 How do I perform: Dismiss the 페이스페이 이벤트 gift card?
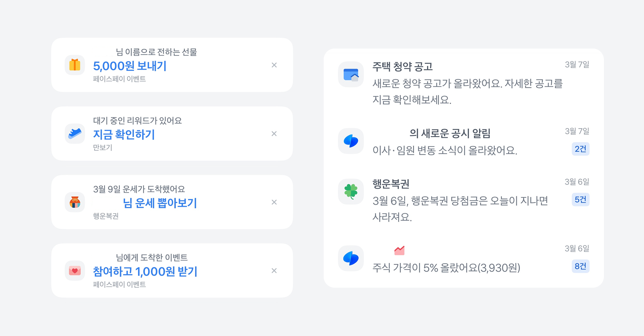click(274, 65)
